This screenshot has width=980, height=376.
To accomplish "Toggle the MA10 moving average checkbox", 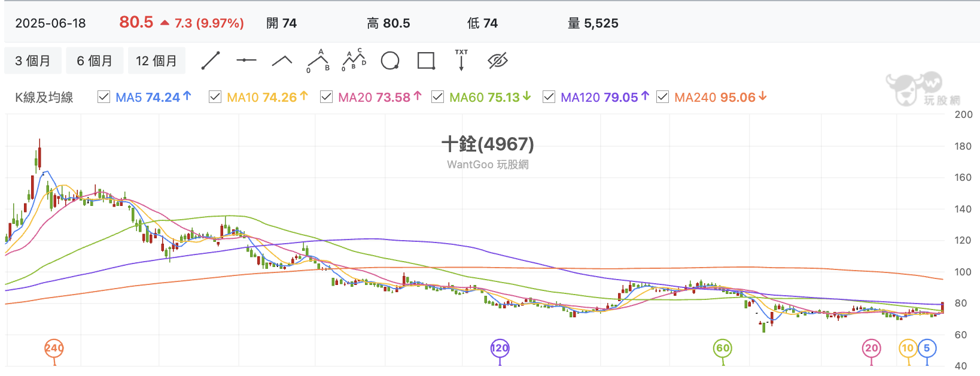I will pyautogui.click(x=215, y=97).
